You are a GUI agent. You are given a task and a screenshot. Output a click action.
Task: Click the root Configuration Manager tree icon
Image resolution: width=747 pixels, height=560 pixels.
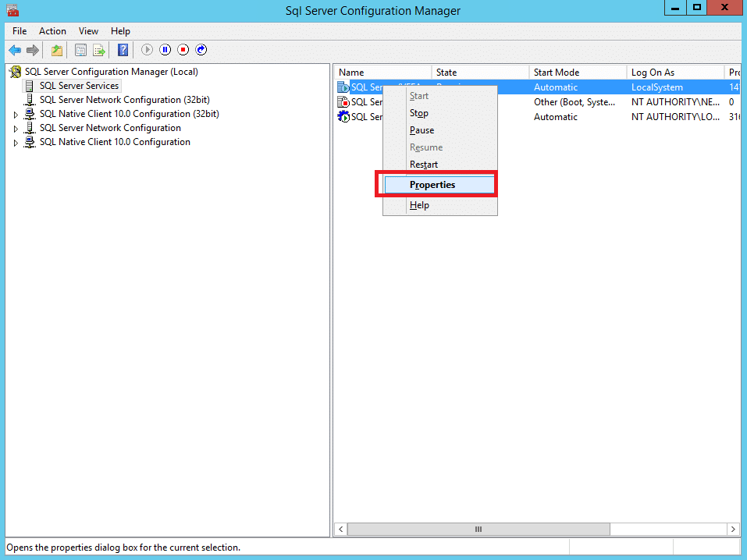point(16,72)
